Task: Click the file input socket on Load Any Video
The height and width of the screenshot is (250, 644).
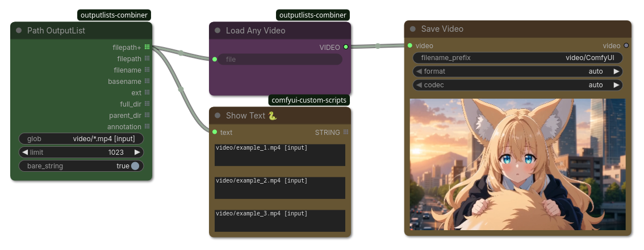Action: coord(215,60)
